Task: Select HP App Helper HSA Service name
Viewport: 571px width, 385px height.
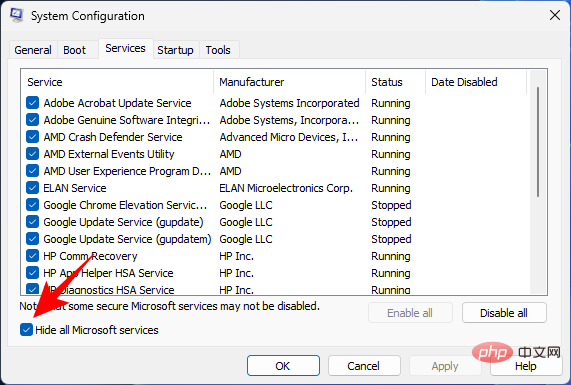Action: coord(108,273)
